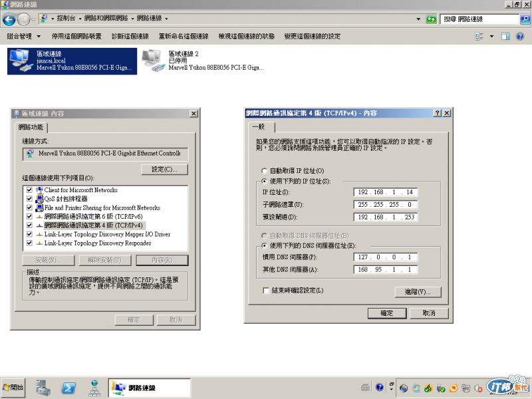The height and width of the screenshot is (399, 532).
Task: Open TCP/IPv4 dialog help question button
Action: click(x=438, y=113)
